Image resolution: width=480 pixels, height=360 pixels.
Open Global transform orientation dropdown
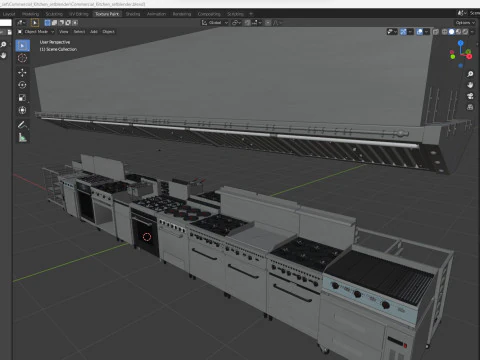[215, 23]
